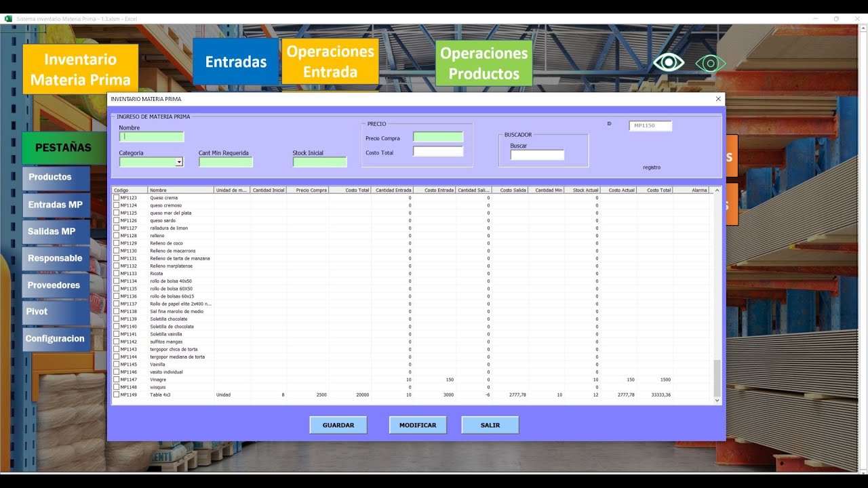Image resolution: width=868 pixels, height=488 pixels.
Task: Focus the Precio Compra field
Action: tap(438, 137)
